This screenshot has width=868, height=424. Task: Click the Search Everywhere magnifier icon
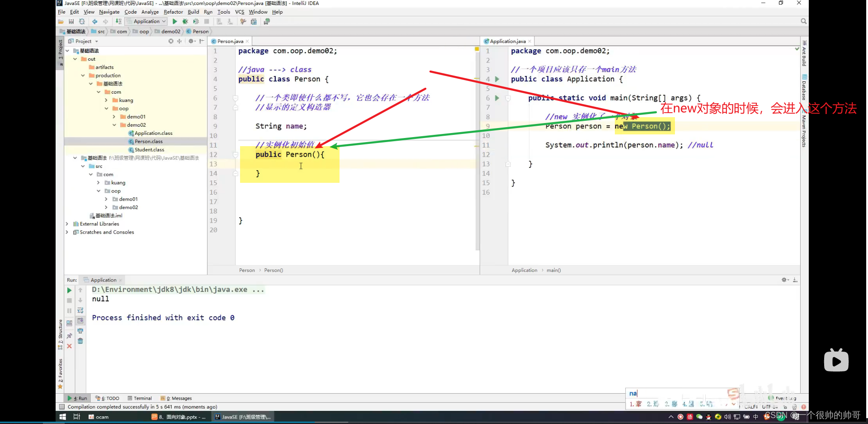tap(803, 21)
